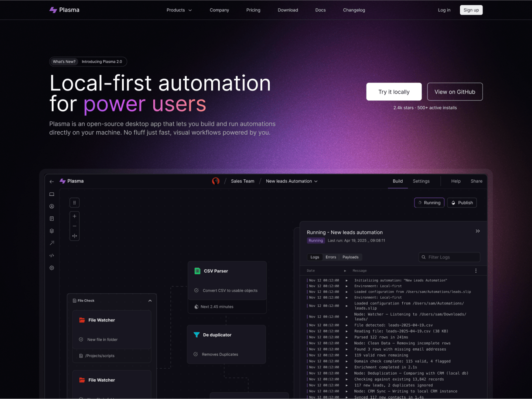This screenshot has width=532, height=399.
Task: Collapse the File Check group chevron
Action: pyautogui.click(x=150, y=300)
